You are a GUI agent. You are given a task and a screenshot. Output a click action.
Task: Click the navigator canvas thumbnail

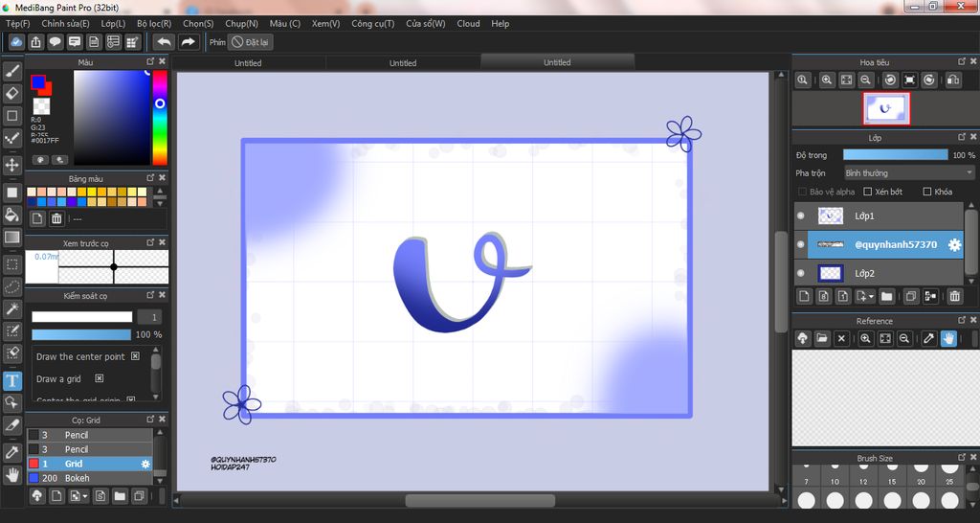click(886, 108)
